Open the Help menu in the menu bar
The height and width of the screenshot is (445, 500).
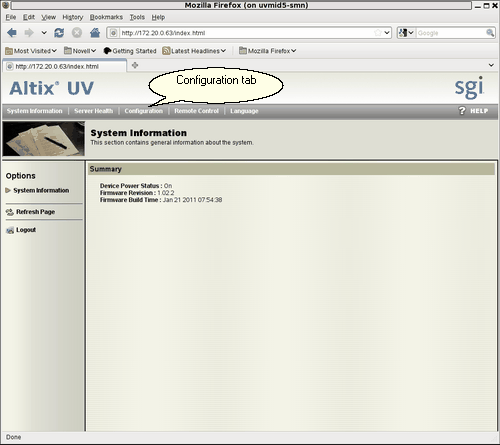click(x=158, y=17)
